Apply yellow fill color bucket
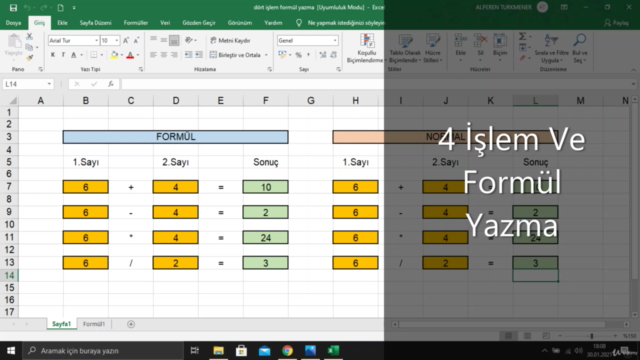This screenshot has width=640, height=360. [x=115, y=55]
